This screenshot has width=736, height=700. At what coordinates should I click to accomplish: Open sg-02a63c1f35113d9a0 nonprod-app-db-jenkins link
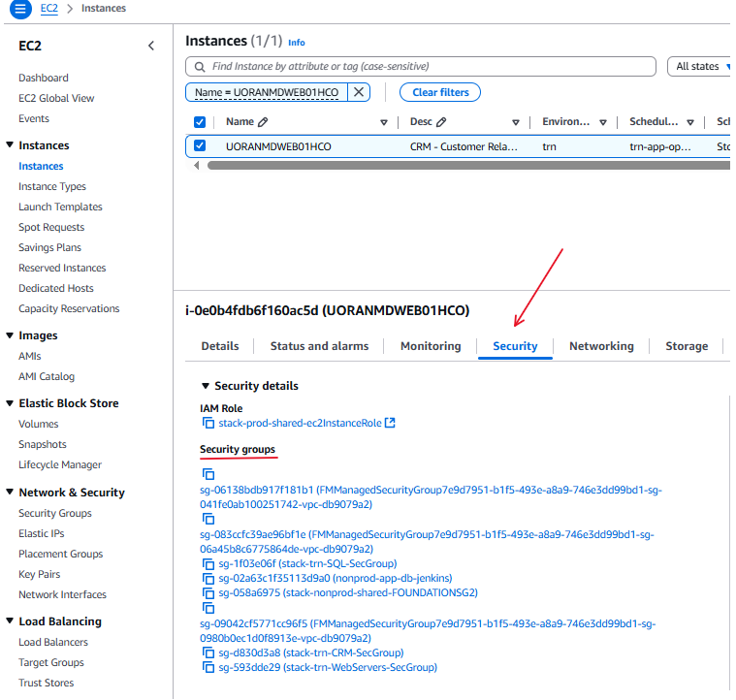click(336, 578)
